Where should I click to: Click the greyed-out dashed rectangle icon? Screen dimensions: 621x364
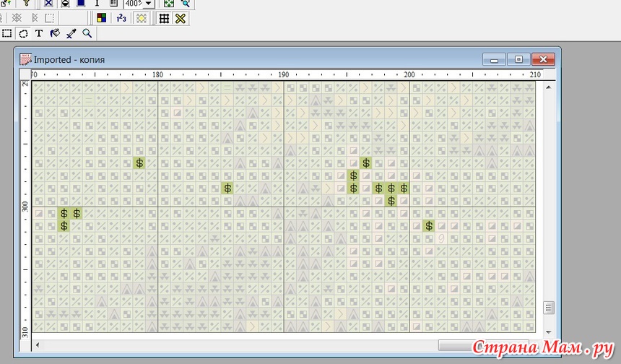coord(50,18)
